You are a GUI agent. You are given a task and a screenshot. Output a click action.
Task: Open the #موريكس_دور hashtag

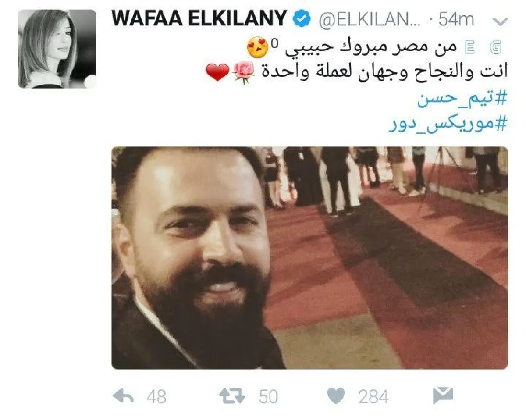(448, 124)
